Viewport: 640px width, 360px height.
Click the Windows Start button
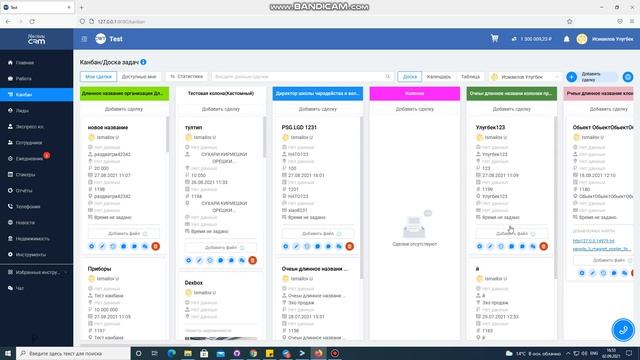point(7,353)
